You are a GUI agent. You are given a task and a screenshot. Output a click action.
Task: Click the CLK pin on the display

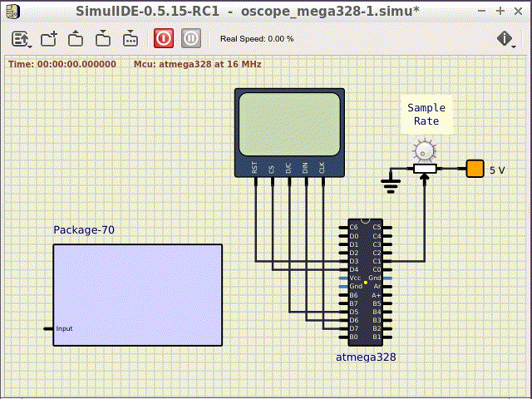click(x=323, y=182)
